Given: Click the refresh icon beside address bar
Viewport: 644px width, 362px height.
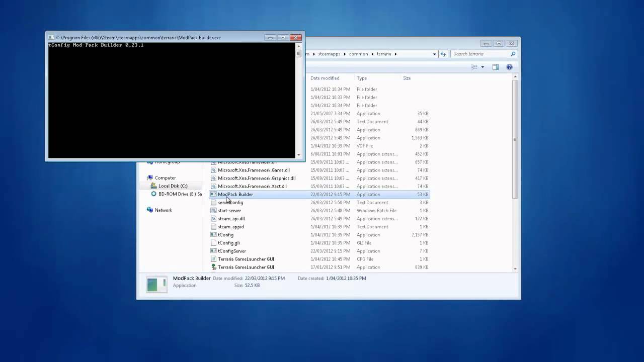Looking at the screenshot, I should [x=443, y=54].
